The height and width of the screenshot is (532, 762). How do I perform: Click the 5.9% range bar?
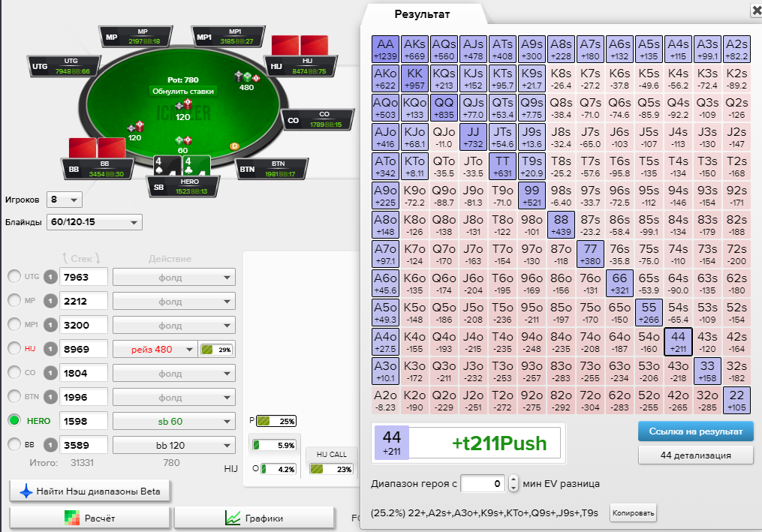(x=274, y=445)
